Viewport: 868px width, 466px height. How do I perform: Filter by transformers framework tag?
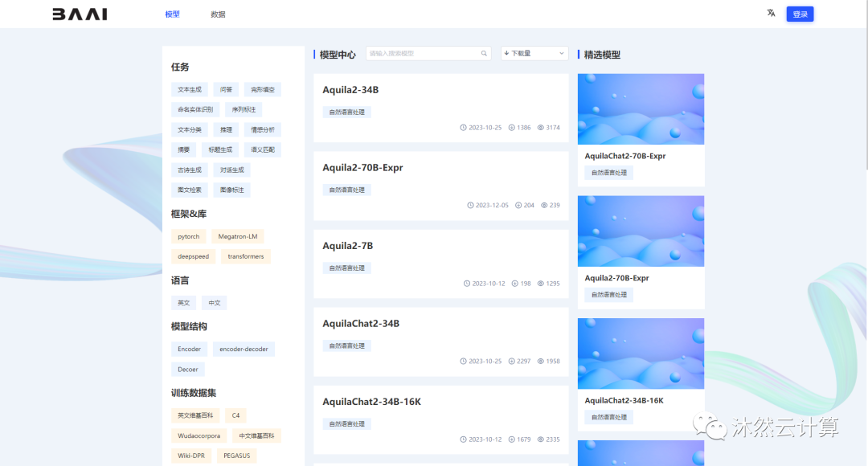[x=246, y=256]
